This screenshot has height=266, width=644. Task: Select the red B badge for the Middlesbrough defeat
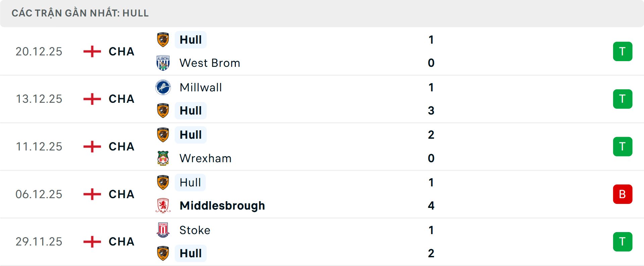(623, 194)
